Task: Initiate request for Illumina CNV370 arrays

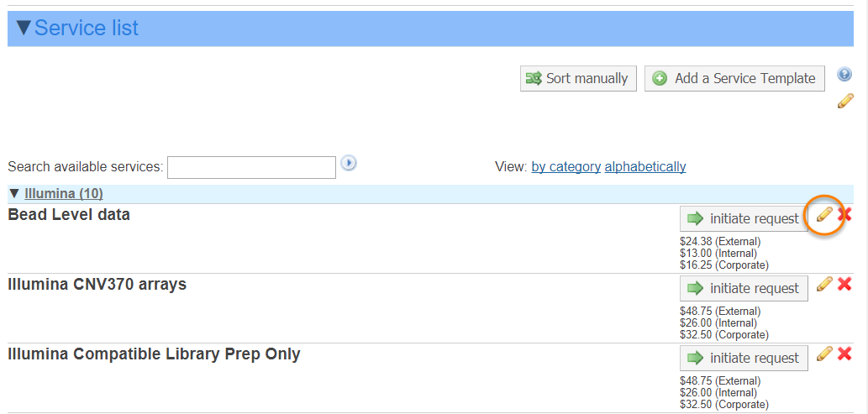Action: (x=744, y=288)
